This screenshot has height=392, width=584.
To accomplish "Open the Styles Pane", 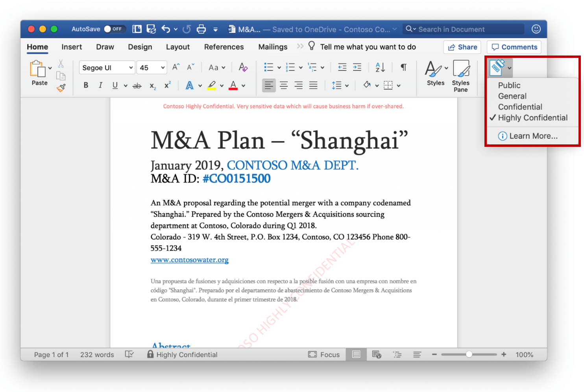I will [461, 75].
